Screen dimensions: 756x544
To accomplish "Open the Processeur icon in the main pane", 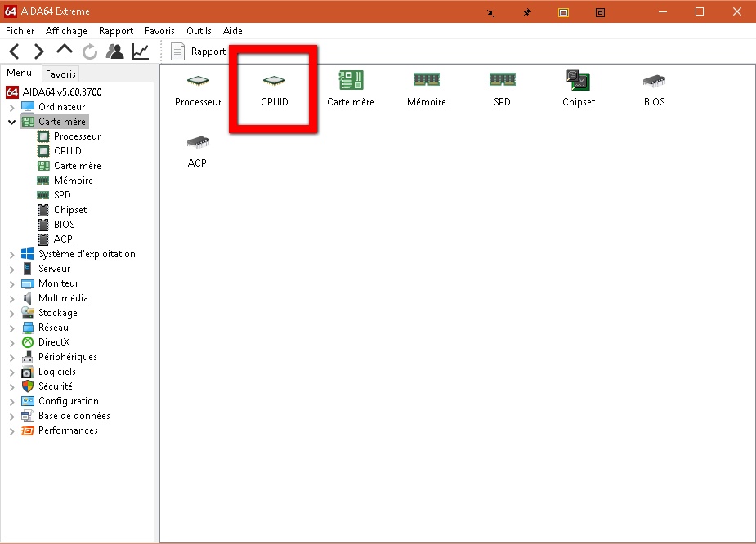I will (198, 90).
